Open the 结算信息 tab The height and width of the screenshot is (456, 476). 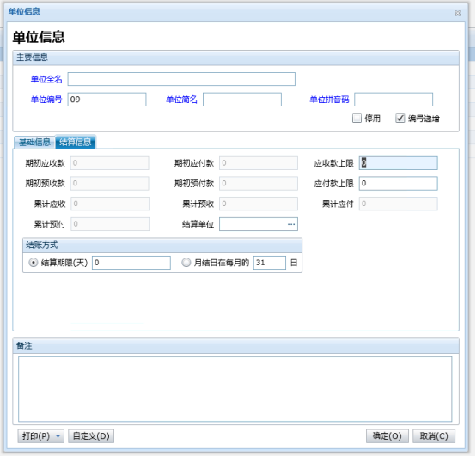click(76, 142)
